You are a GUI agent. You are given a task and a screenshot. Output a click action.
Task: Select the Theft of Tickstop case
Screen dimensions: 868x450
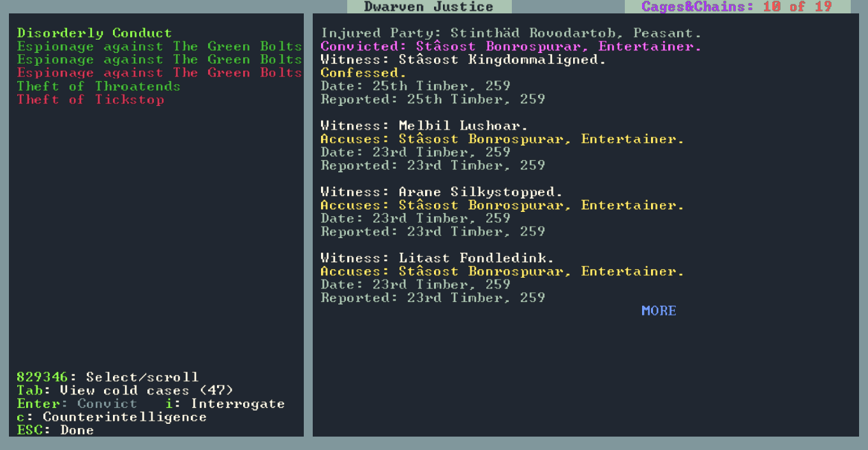[x=91, y=100]
